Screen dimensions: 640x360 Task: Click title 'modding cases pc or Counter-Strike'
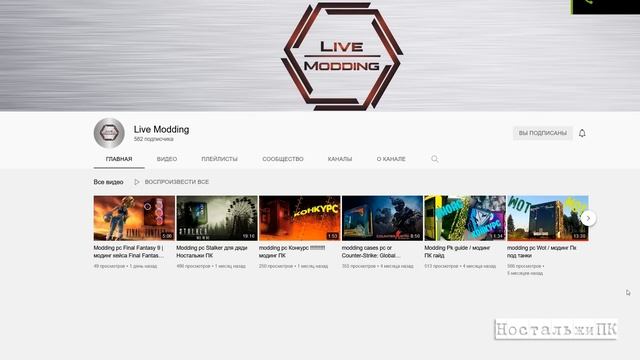tap(371, 251)
